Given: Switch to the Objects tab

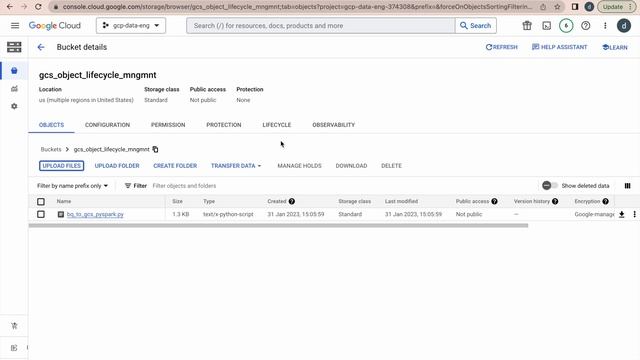Looking at the screenshot, I should click(51, 125).
